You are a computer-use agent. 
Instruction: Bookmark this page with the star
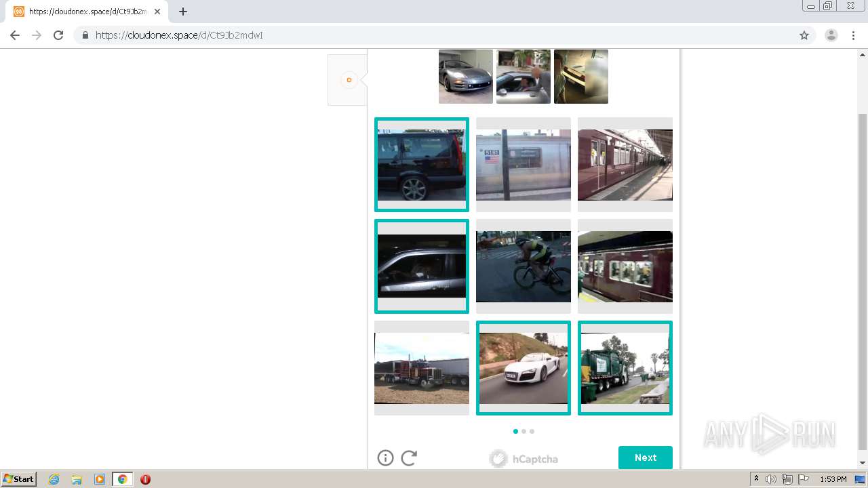[804, 35]
